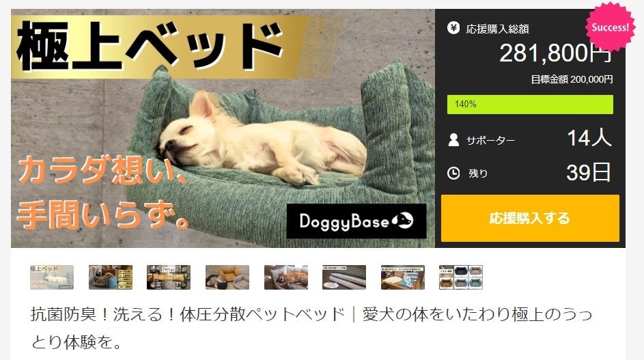Click the pink Success! badge
The height and width of the screenshot is (360, 644).
tap(610, 27)
